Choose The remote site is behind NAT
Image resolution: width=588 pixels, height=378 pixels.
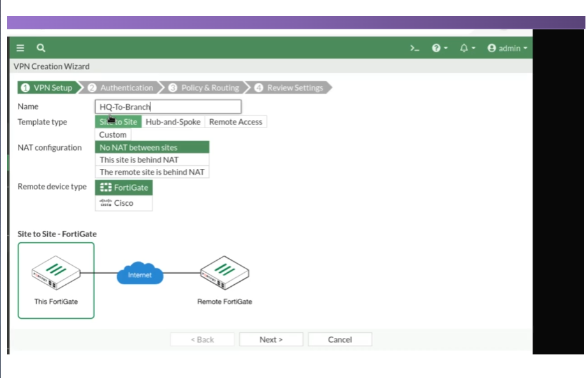click(152, 172)
